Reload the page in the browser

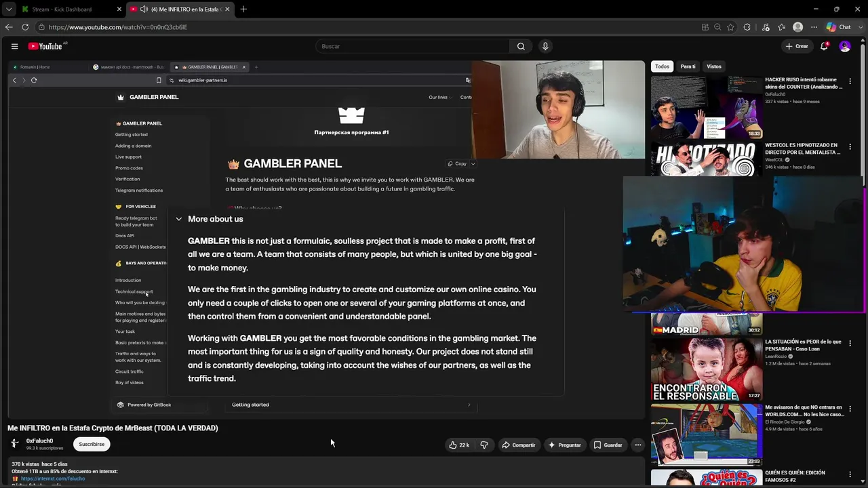coord(25,27)
